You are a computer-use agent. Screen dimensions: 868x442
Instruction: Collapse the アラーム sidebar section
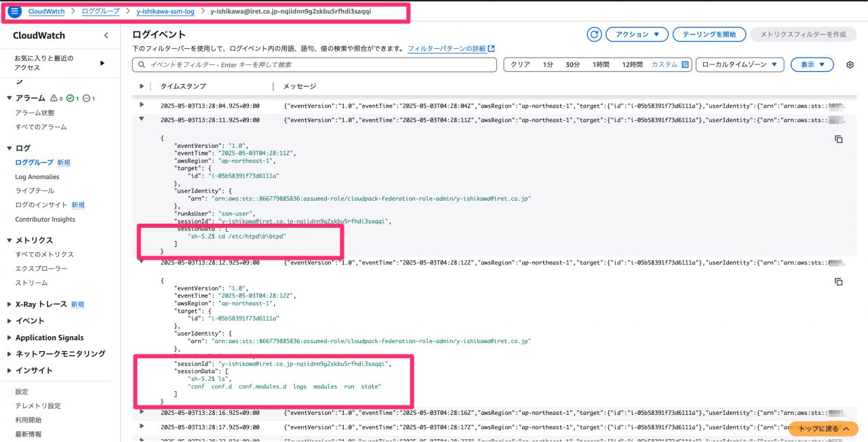point(9,98)
